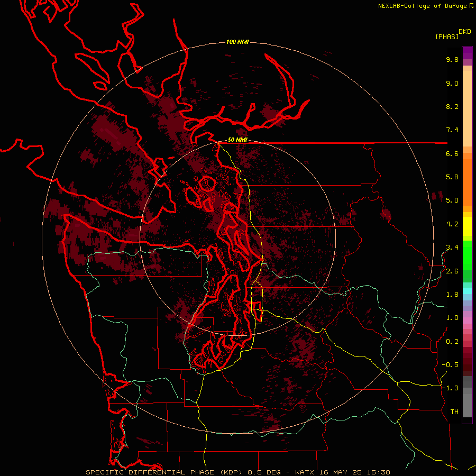Click the 2.6 scale value
476x476 pixels.
[452, 271]
